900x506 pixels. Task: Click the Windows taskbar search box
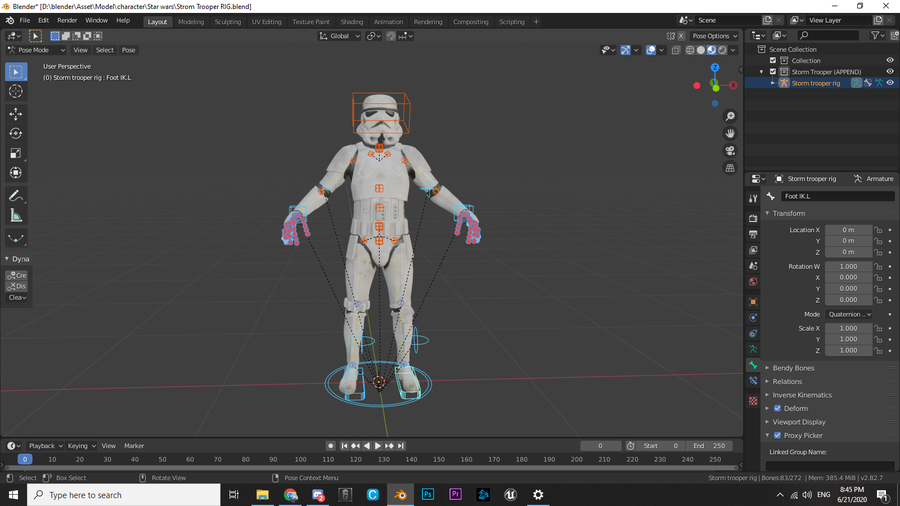pyautogui.click(x=123, y=495)
